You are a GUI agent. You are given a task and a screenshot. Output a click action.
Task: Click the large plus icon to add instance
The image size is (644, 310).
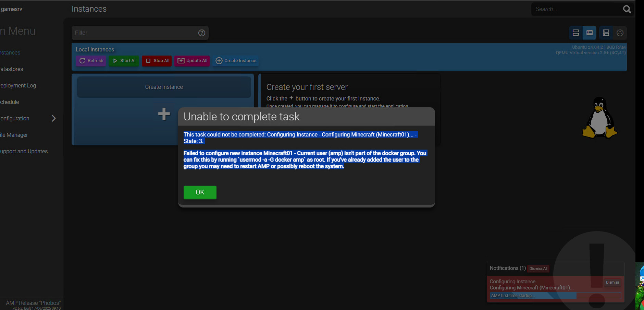pyautogui.click(x=164, y=114)
